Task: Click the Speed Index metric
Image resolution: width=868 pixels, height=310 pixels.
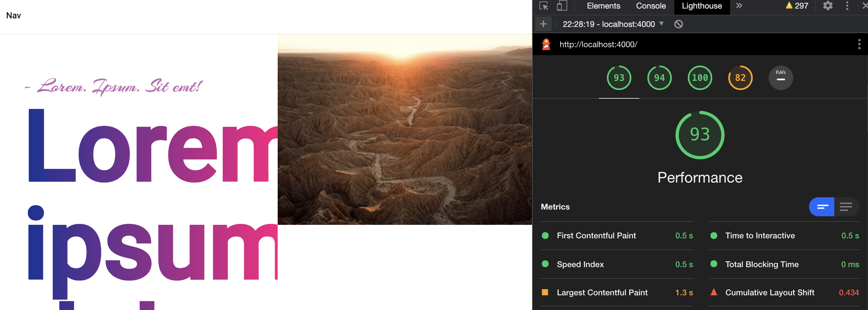Action: pyautogui.click(x=617, y=264)
